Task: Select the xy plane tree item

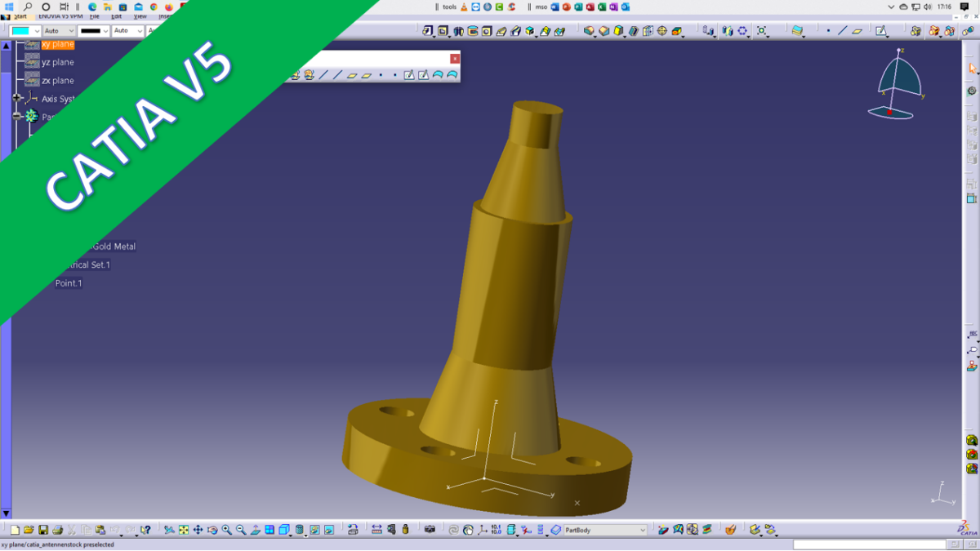Action: click(57, 44)
